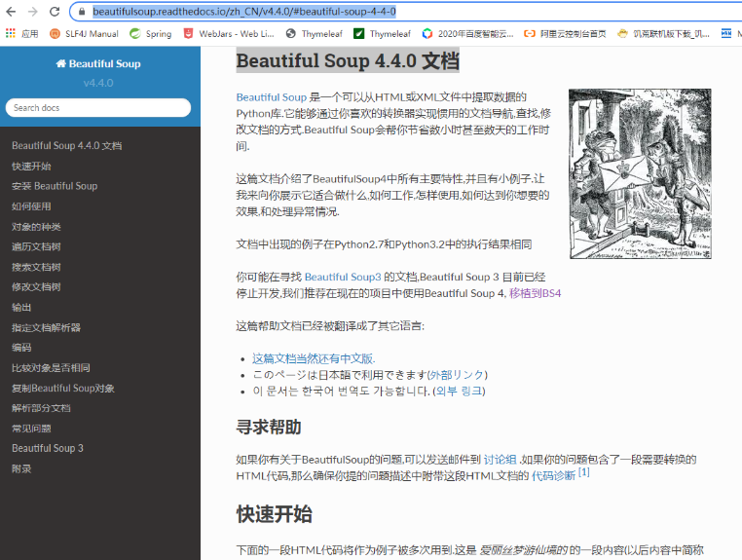Open the 应用 apps grid bookmark
742x560 pixels.
(x=21, y=34)
